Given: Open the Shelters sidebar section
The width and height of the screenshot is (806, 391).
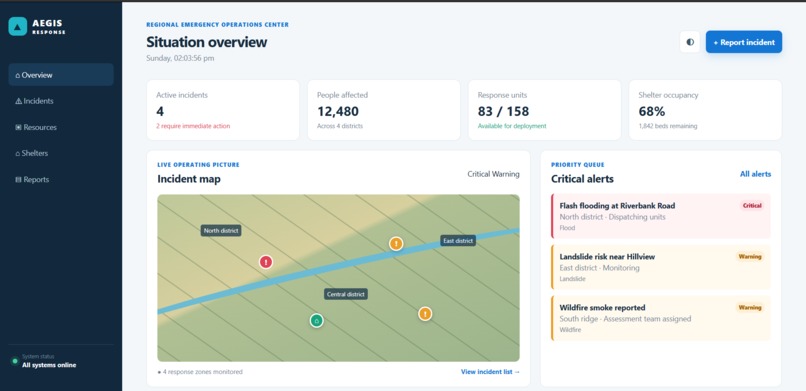Looking at the screenshot, I should (x=61, y=153).
